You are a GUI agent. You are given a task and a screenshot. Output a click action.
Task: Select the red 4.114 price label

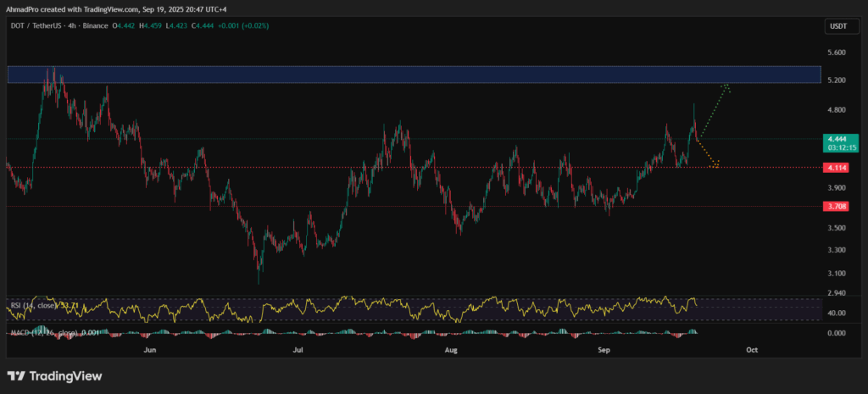click(836, 167)
